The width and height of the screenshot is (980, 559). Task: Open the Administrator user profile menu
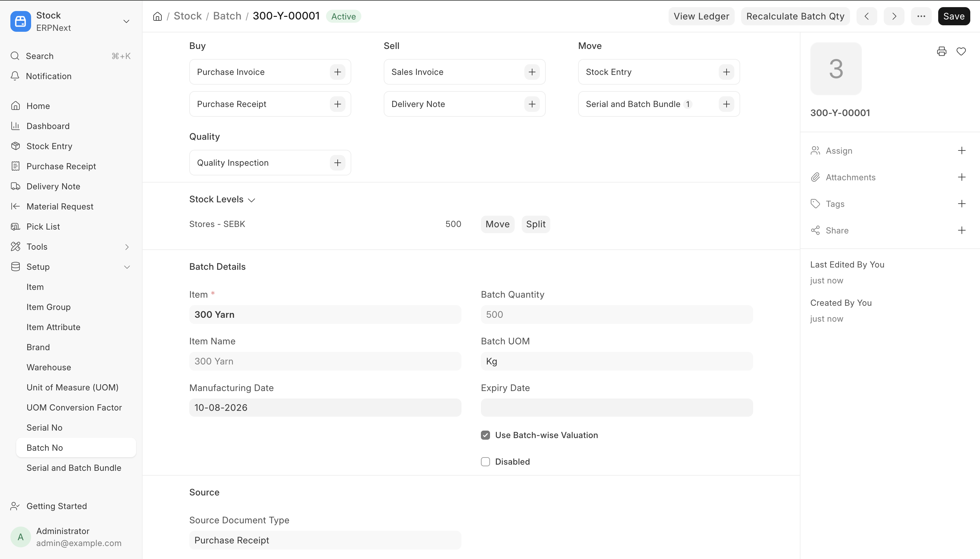click(71, 537)
